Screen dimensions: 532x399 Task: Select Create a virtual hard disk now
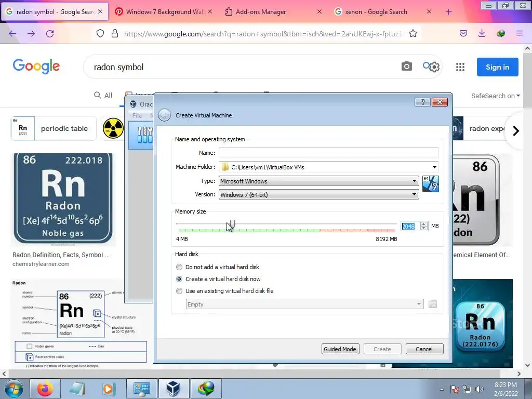(x=179, y=279)
